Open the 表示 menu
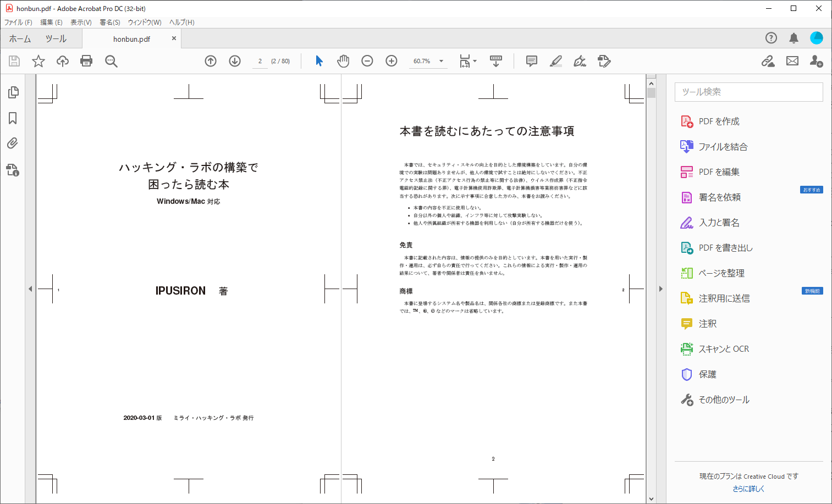 tap(81, 23)
